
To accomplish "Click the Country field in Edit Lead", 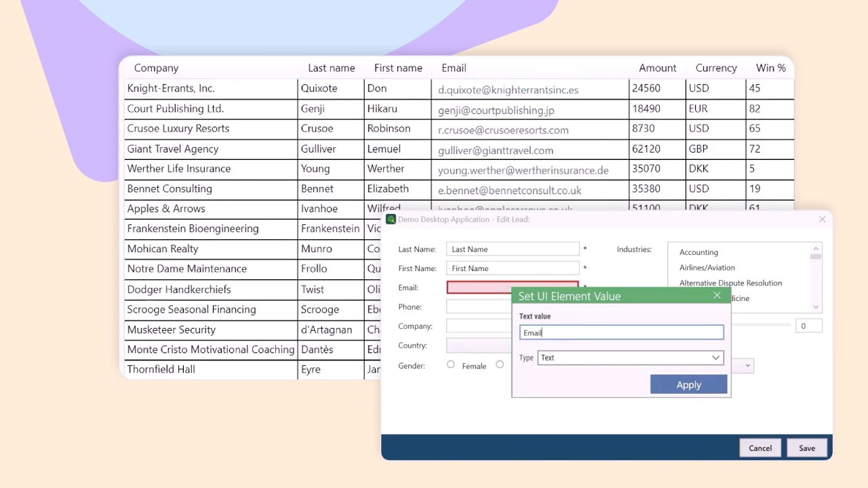I will [479, 345].
